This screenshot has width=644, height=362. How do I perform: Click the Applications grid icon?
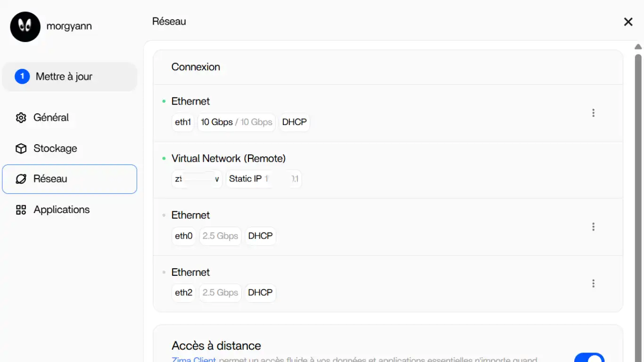click(21, 210)
